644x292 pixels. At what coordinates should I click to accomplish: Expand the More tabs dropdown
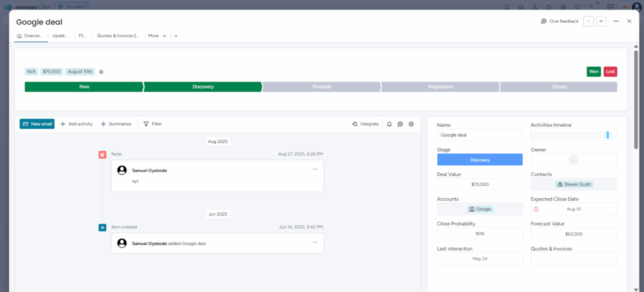157,36
